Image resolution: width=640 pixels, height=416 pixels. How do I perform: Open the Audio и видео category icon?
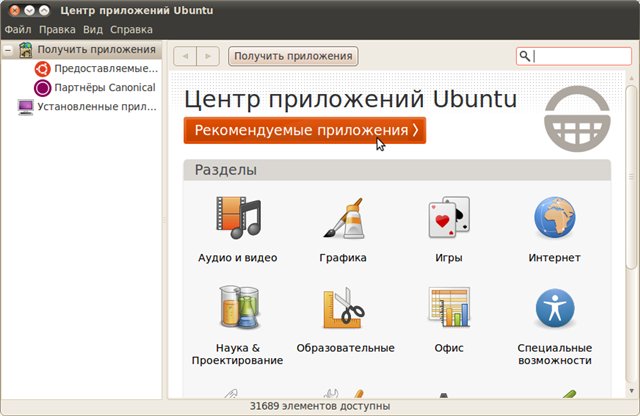coord(238,218)
